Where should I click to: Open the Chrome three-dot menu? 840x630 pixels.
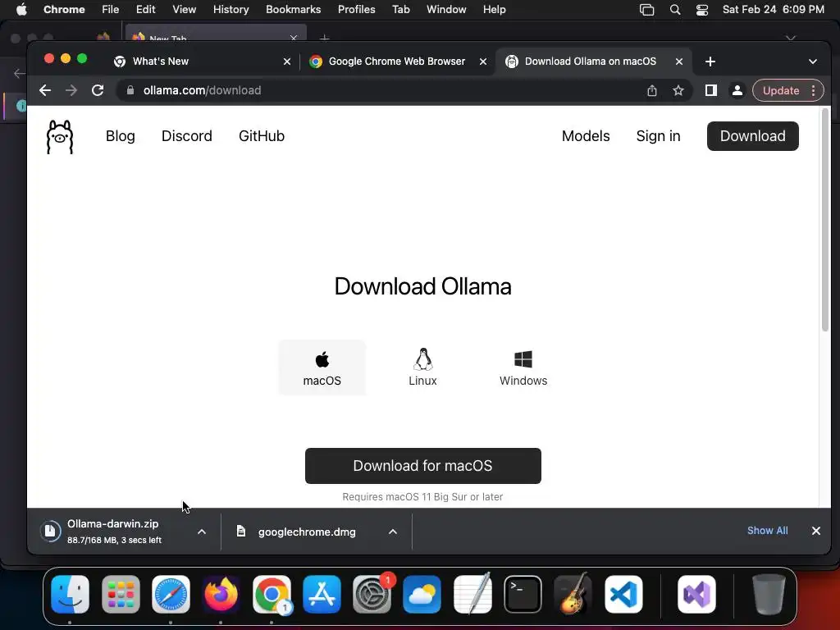point(813,90)
